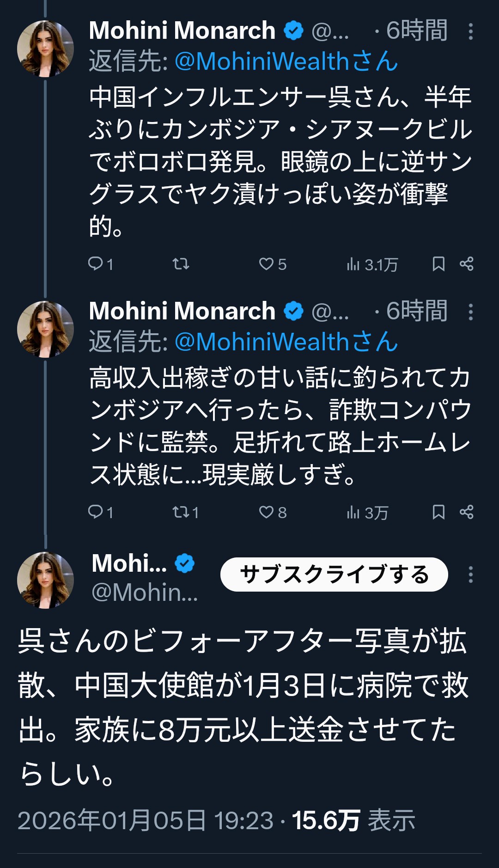Open more options for the second tweet
Viewport: 499px width, 868px height.
(x=470, y=312)
